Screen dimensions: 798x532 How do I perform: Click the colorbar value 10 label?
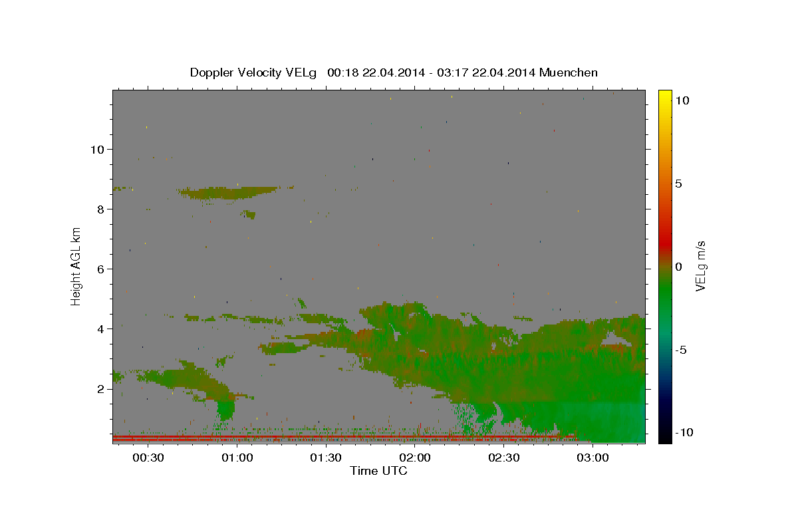(682, 100)
